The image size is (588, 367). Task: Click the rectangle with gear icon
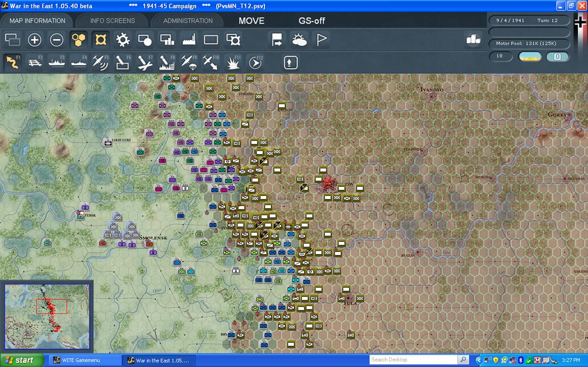234,40
